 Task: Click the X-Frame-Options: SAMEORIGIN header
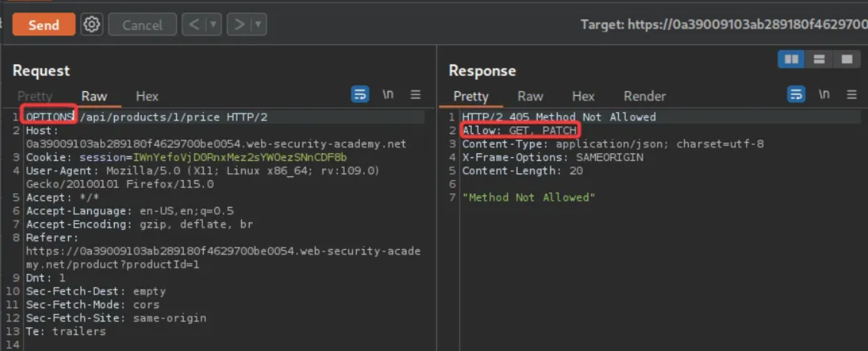click(x=552, y=157)
